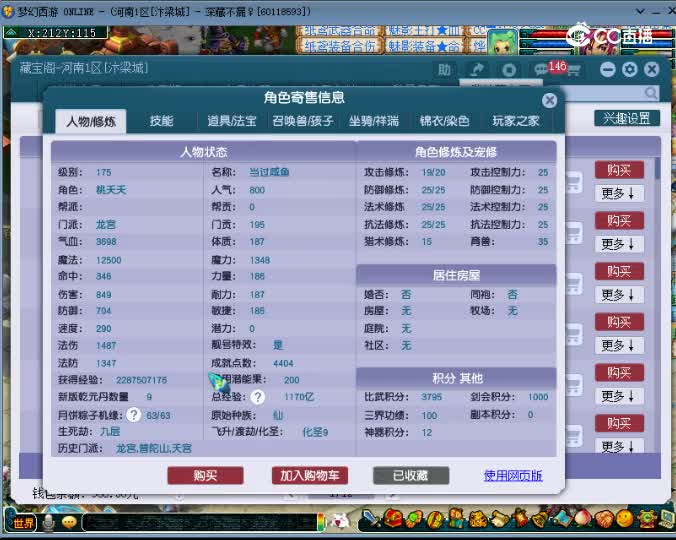Open the gear settings icon in 藏宝阁 header
This screenshot has height=540, width=676.
630,69
